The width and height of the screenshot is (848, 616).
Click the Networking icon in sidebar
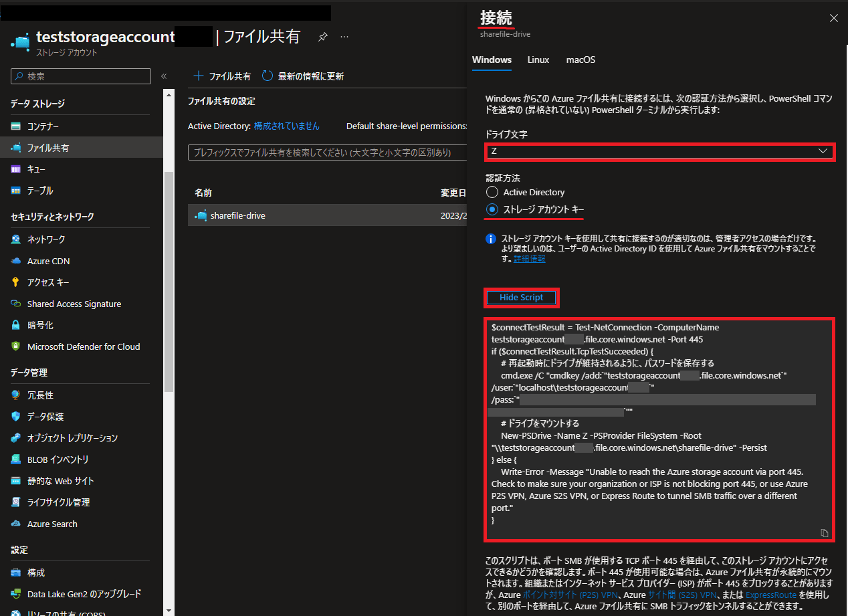16,239
